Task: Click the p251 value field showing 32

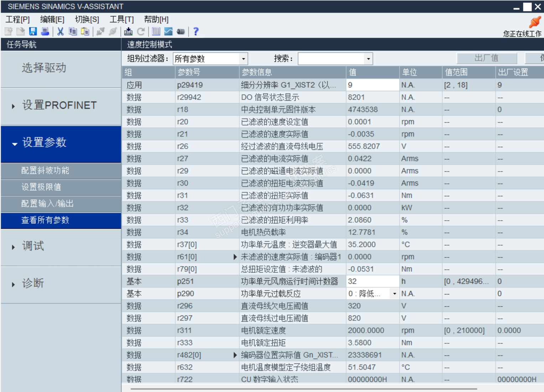Action: (x=373, y=281)
